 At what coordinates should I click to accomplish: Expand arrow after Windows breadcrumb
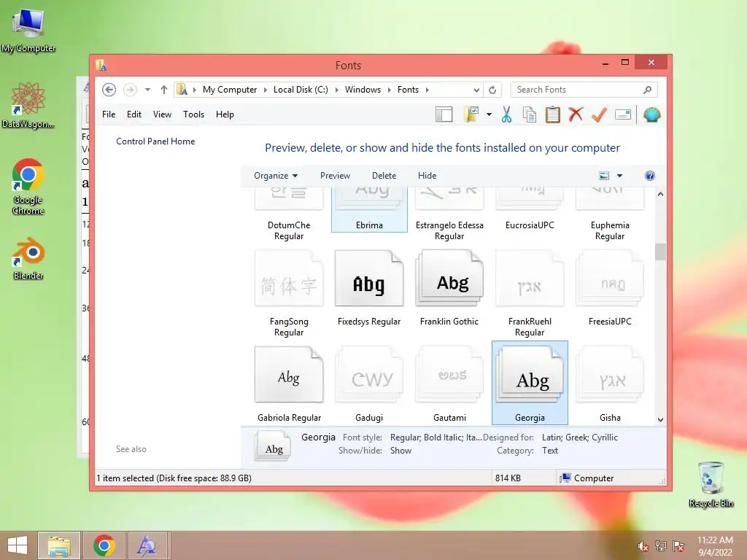[389, 90]
